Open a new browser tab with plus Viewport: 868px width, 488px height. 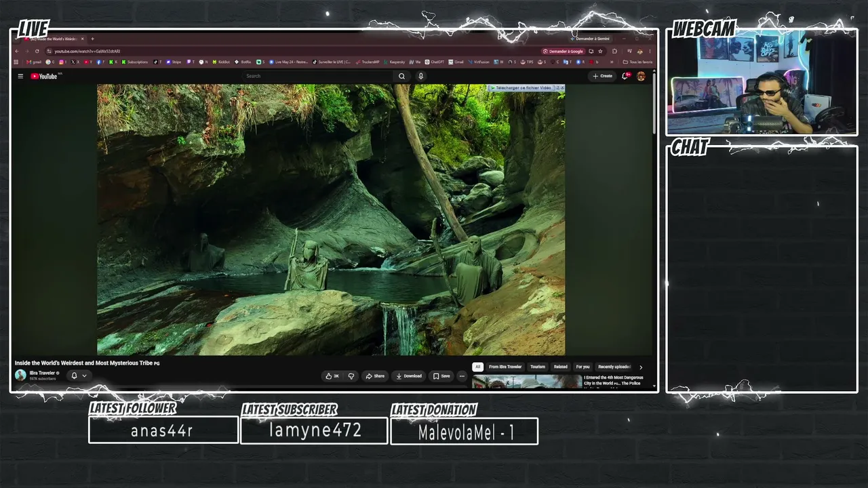click(x=92, y=39)
